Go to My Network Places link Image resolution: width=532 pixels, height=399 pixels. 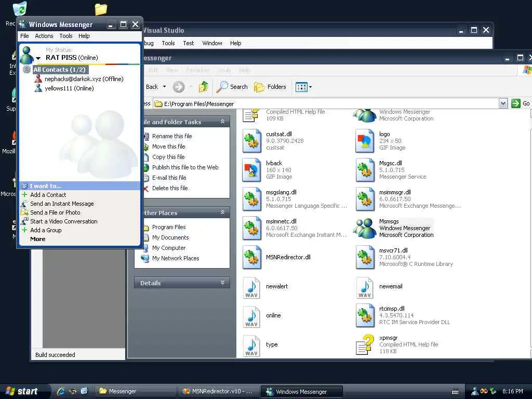click(x=176, y=258)
